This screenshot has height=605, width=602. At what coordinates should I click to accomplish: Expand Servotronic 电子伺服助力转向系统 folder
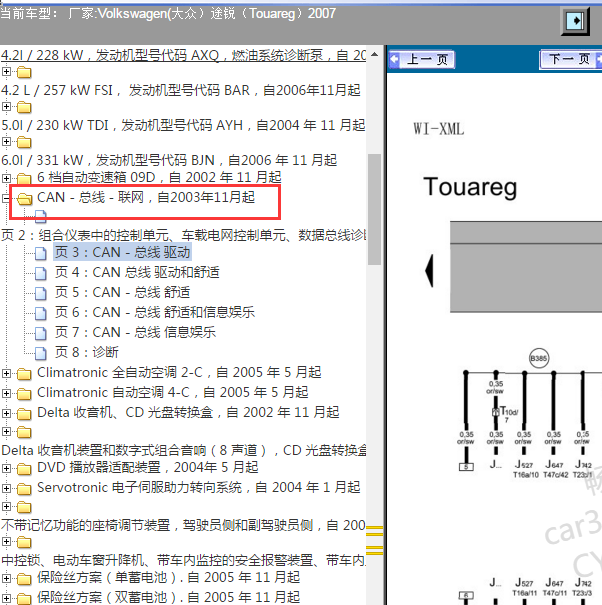(6, 488)
